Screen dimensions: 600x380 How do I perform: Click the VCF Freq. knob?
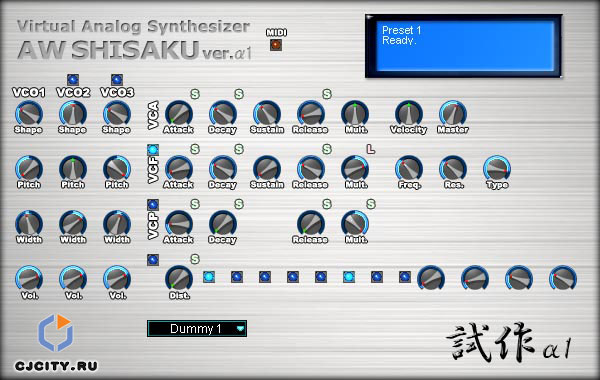click(409, 169)
